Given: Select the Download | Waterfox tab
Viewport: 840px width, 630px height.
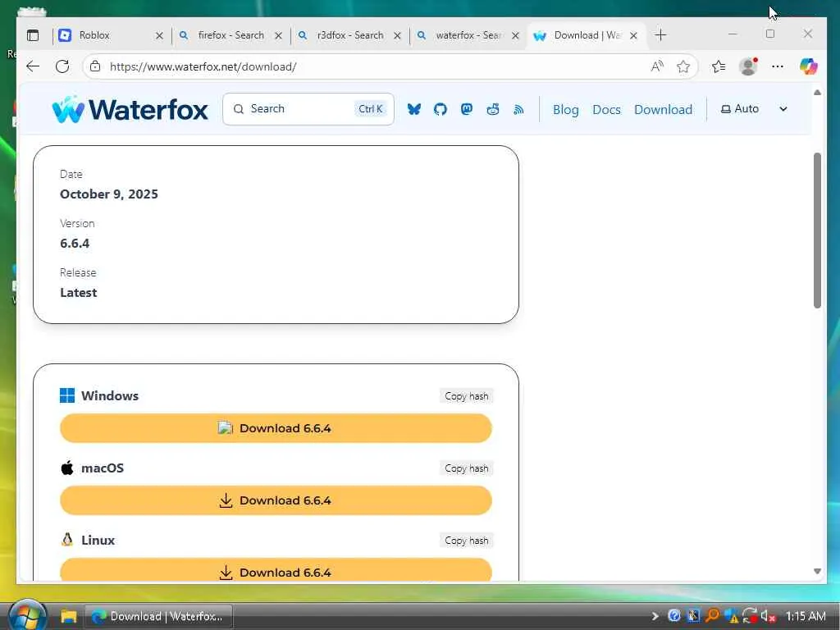Looking at the screenshot, I should click(587, 35).
